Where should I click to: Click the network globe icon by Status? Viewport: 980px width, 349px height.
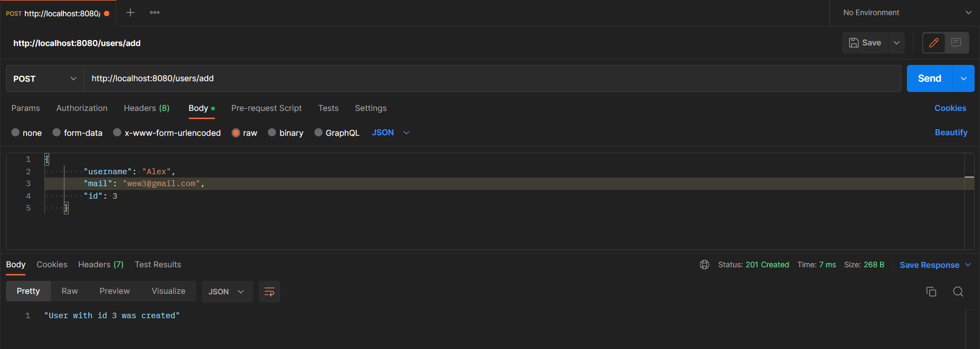pyautogui.click(x=705, y=265)
